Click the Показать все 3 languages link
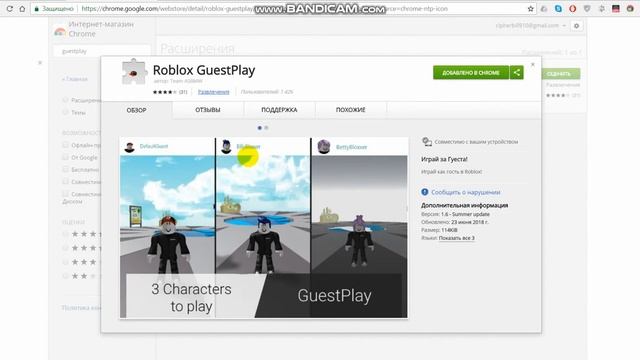640x360 pixels. click(x=456, y=238)
